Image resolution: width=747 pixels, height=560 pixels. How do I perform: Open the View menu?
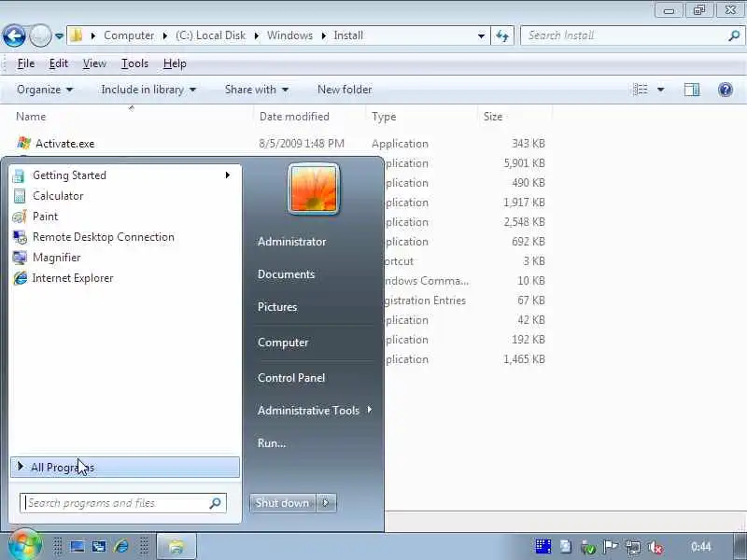(94, 63)
